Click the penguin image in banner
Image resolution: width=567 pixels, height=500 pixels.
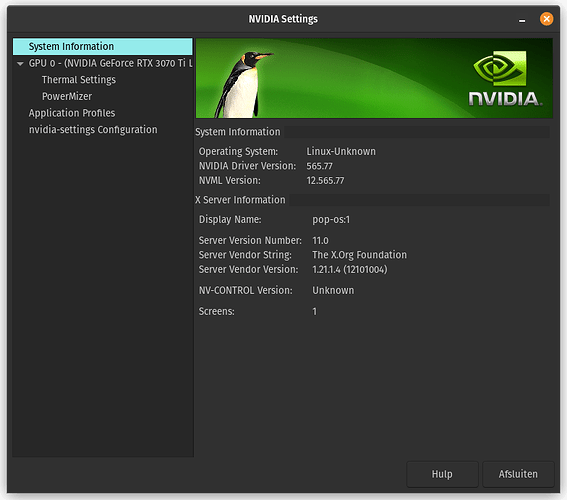[x=243, y=85]
